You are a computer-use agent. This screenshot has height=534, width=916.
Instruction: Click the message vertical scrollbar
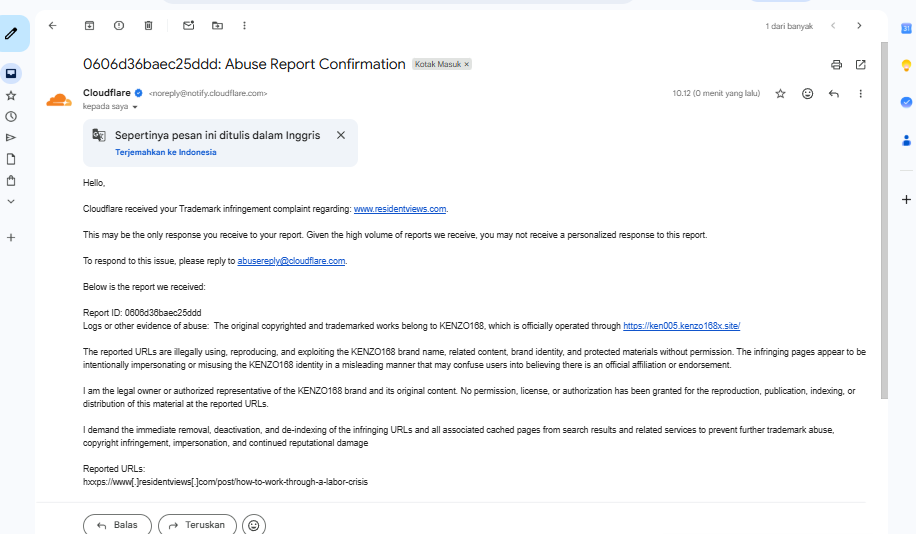[884, 220]
